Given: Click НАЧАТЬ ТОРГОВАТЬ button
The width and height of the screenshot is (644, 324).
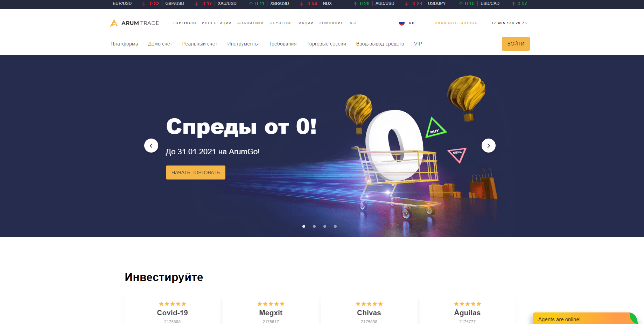Looking at the screenshot, I should 196,172.
